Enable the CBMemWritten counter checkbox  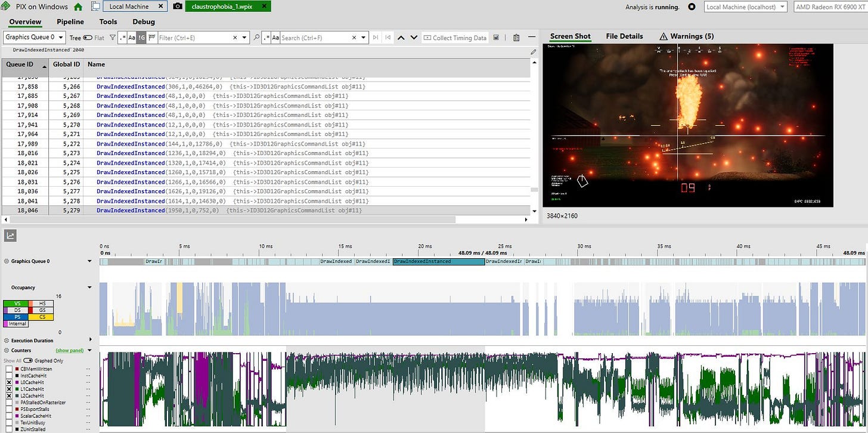[8, 369]
